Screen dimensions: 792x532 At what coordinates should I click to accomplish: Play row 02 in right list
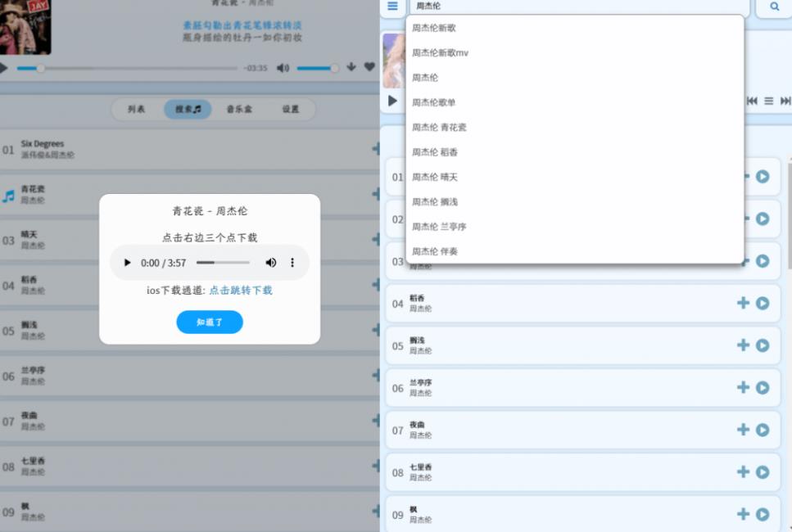763,219
